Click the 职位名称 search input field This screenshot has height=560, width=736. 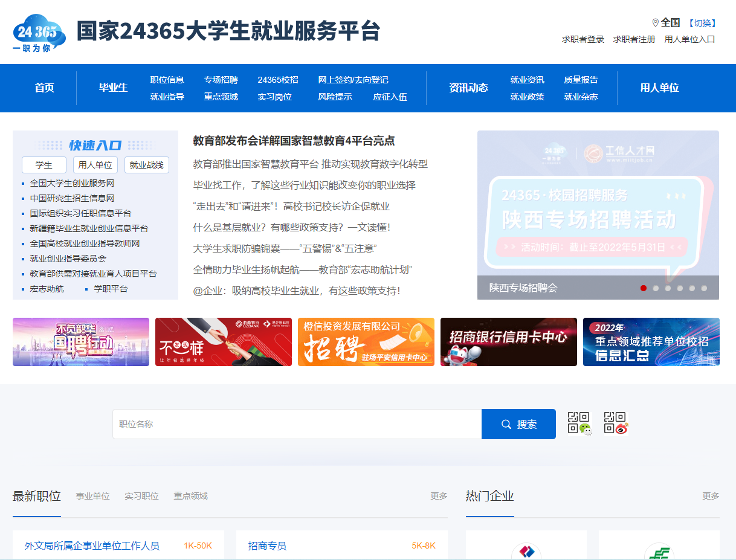click(296, 424)
